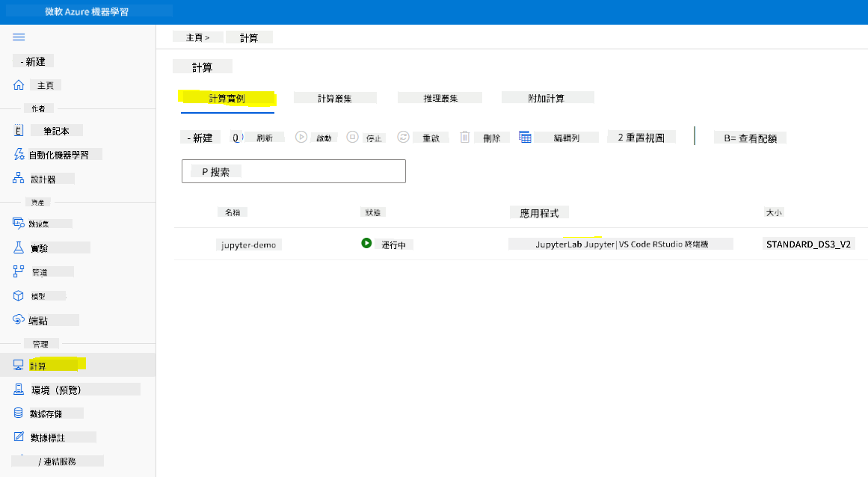
Task: Open 設計器 in the sidebar
Action: pyautogui.click(x=43, y=179)
